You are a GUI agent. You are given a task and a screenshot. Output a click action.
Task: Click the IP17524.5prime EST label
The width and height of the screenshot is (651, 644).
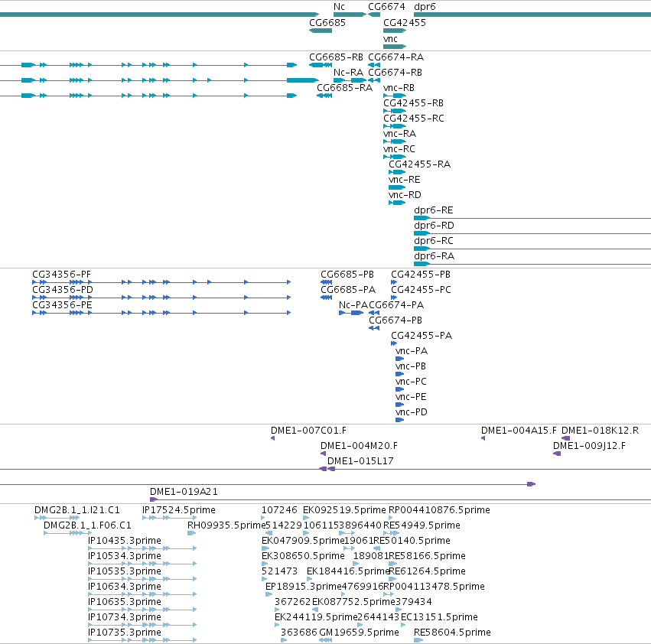[179, 510]
